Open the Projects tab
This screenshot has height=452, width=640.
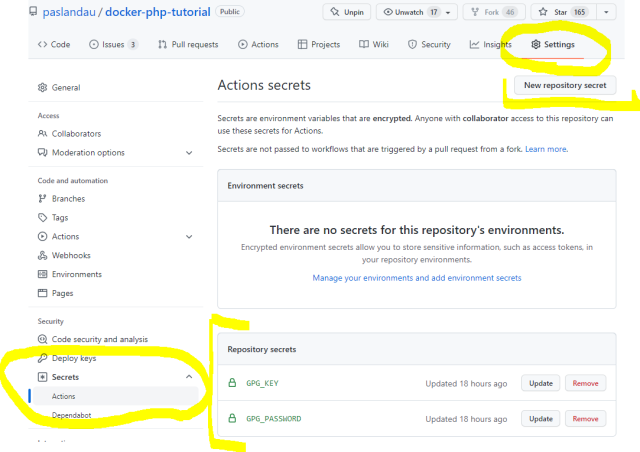(x=319, y=45)
